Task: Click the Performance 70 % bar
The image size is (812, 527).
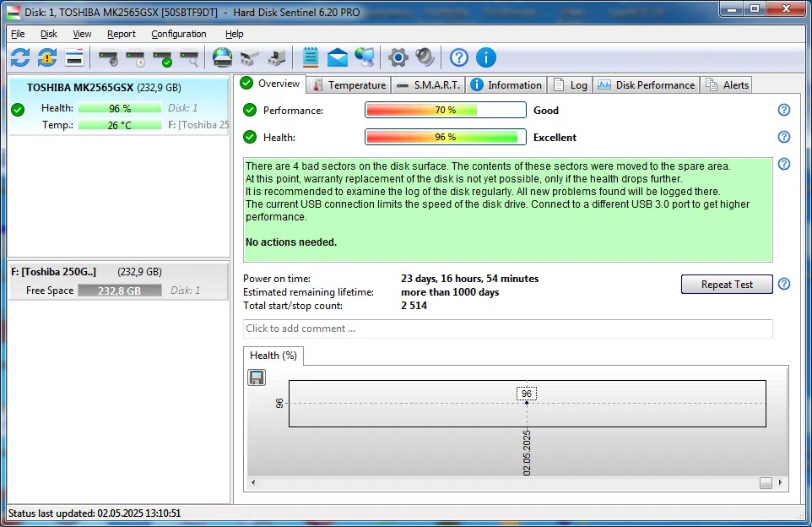Action: 446,110
